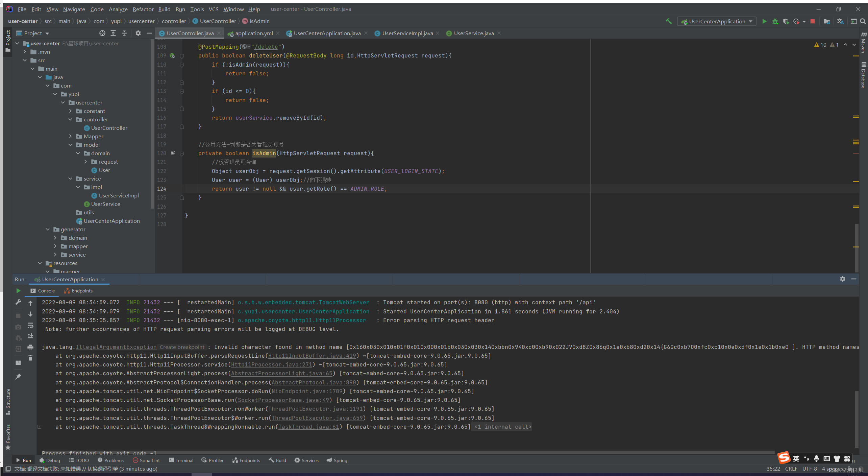This screenshot has width=868, height=476.
Task: Toggle scroll to end in console
Action: [30, 336]
